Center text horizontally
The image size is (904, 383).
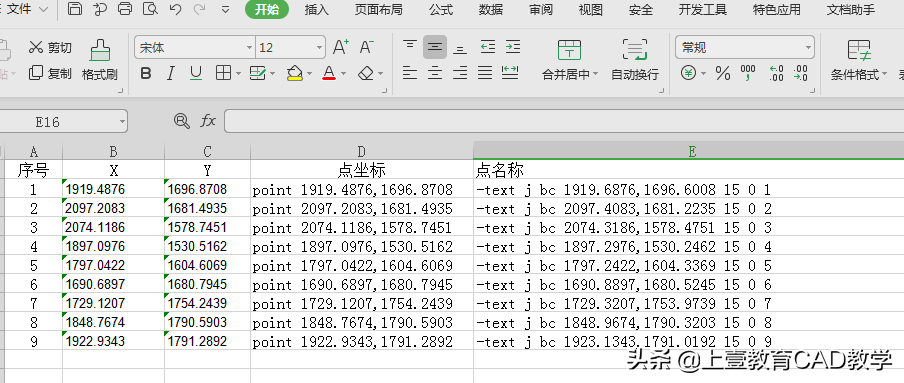[x=435, y=73]
